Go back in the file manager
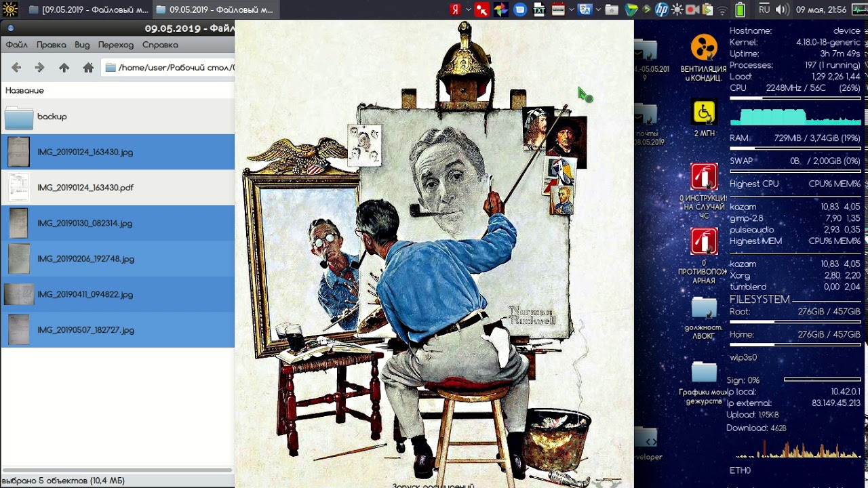This screenshot has width=868, height=488. (16, 67)
